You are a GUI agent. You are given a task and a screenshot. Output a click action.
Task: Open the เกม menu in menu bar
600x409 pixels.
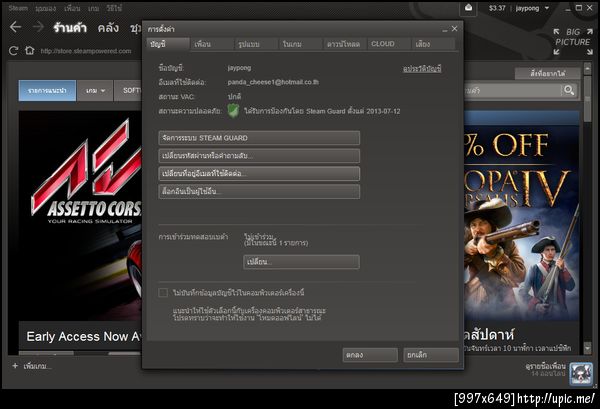[x=93, y=8]
